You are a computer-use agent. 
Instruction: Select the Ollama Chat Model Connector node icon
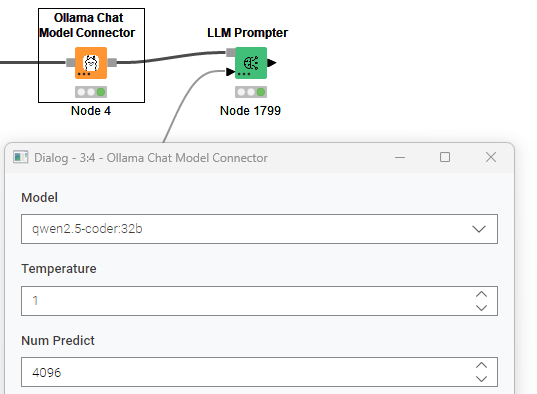[91, 63]
